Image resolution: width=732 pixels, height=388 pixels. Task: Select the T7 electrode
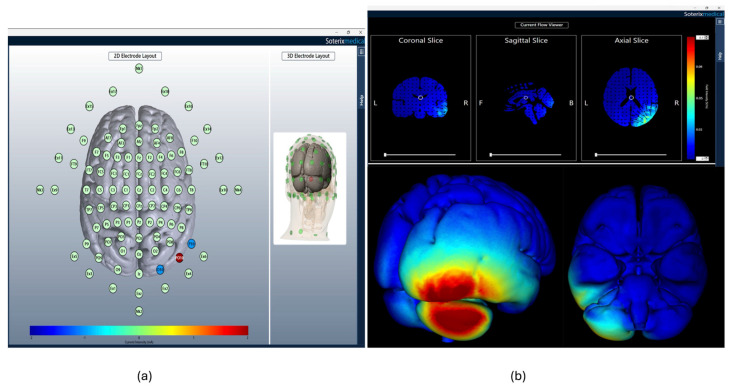click(x=86, y=190)
